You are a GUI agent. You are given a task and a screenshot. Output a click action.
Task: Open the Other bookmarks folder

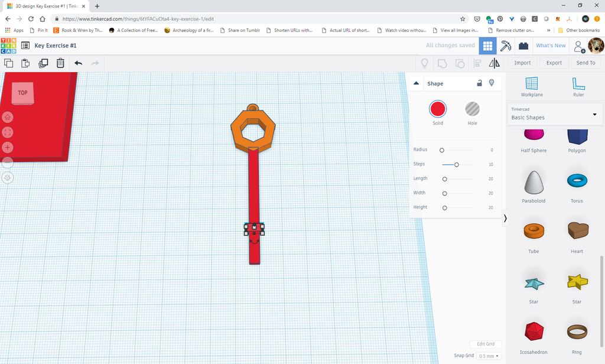click(579, 30)
